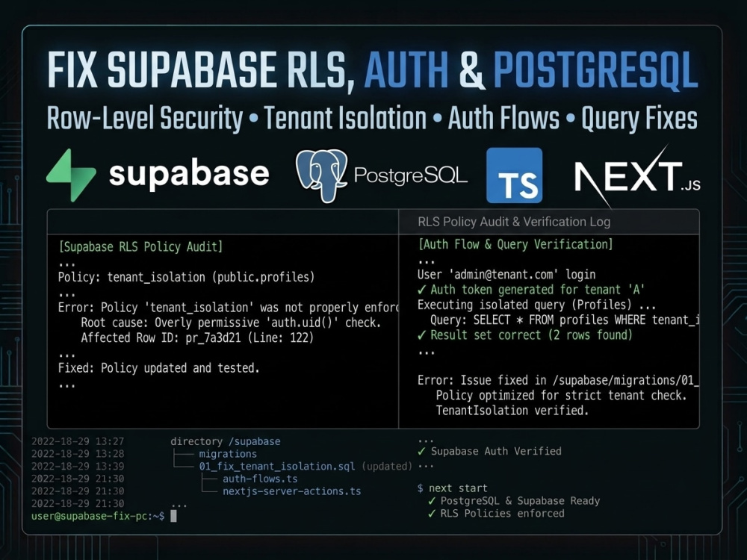Click the '[Supabase RLS Policy Audit]' heading
Viewport: 747px width, 560px height.
(140, 246)
